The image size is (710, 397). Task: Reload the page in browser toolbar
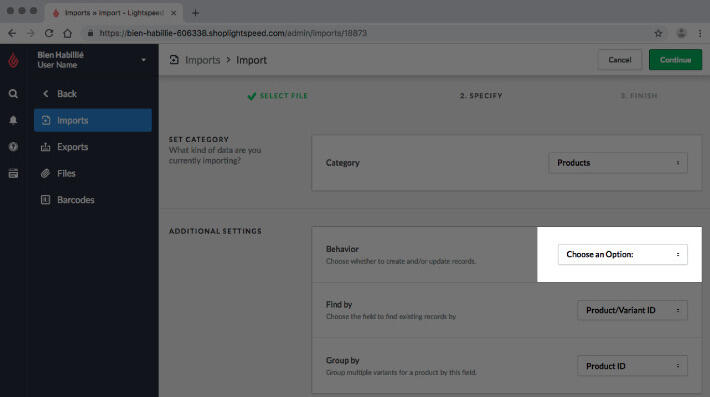pyautogui.click(x=49, y=33)
